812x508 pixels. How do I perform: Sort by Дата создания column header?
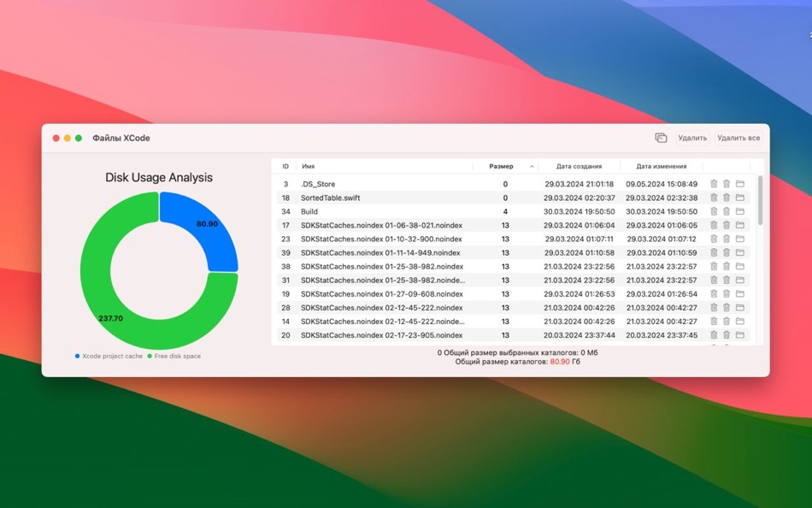[x=579, y=167]
